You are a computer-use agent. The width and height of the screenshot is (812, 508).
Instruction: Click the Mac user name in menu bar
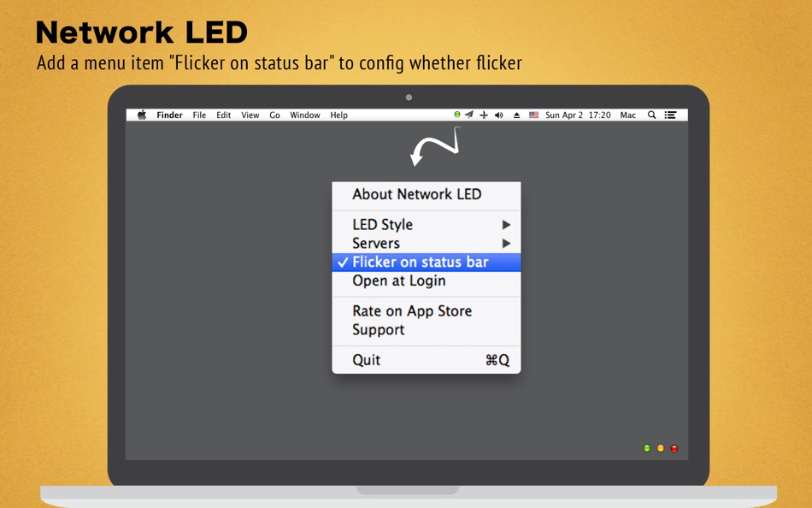(627, 115)
